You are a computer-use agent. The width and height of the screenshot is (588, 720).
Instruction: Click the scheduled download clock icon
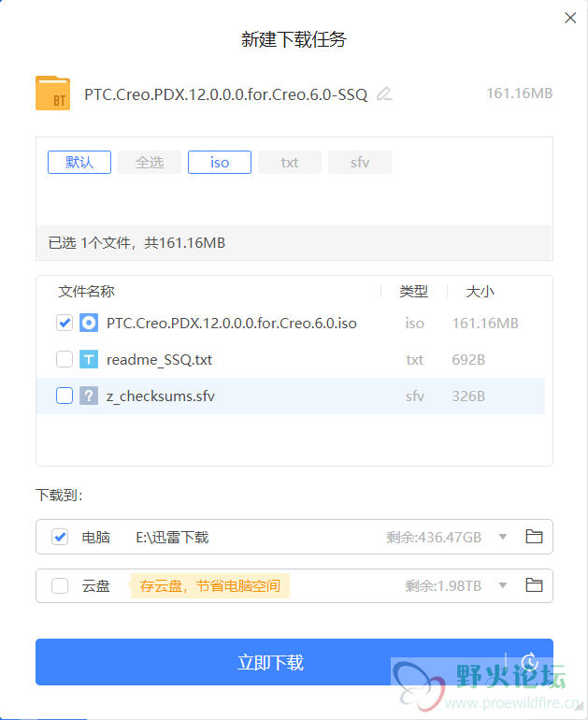(x=529, y=662)
